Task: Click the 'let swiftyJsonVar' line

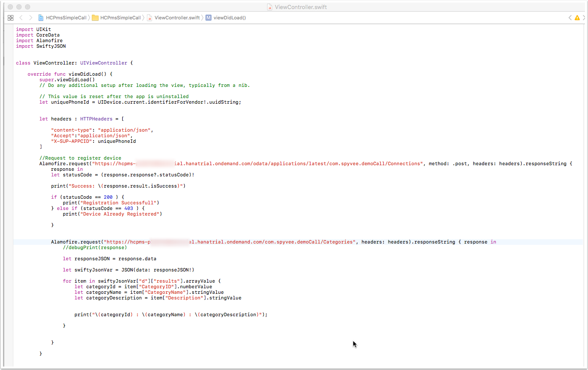Action: [128, 270]
